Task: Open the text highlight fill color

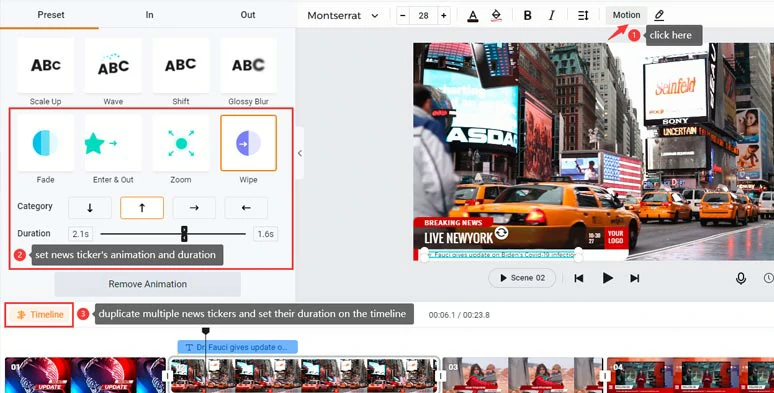Action: (497, 16)
